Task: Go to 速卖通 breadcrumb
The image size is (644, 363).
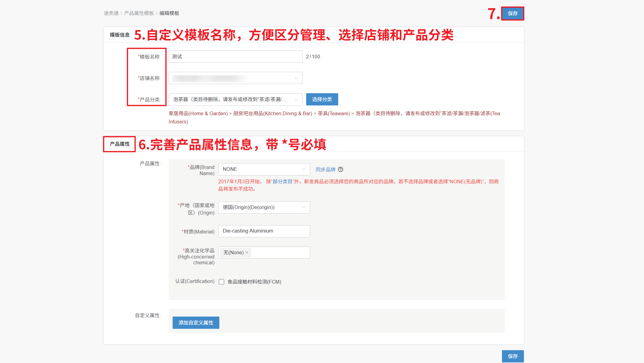Action: point(111,13)
